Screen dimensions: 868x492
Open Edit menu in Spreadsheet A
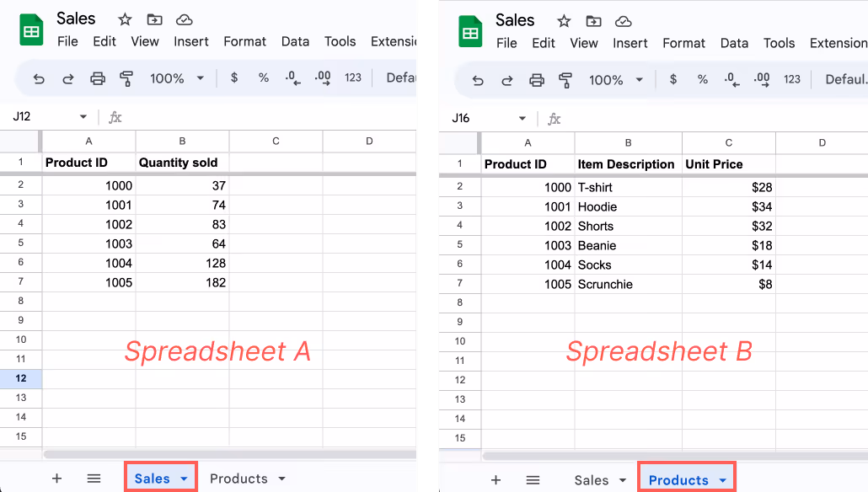(104, 41)
